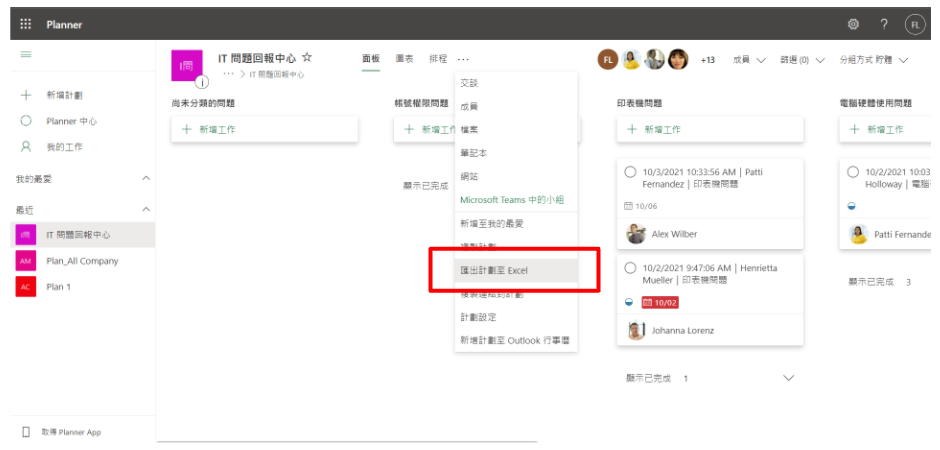Mark the Holloway hardware task complete

[853, 172]
